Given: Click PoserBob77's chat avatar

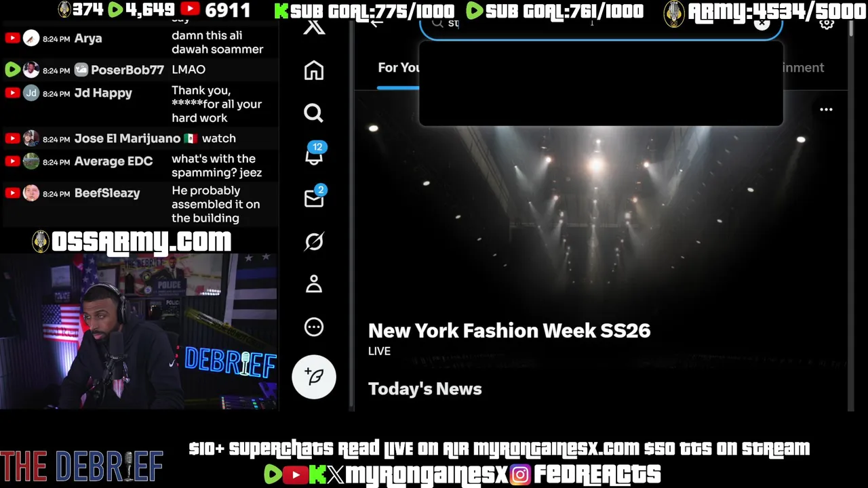Looking at the screenshot, I should 31,70.
